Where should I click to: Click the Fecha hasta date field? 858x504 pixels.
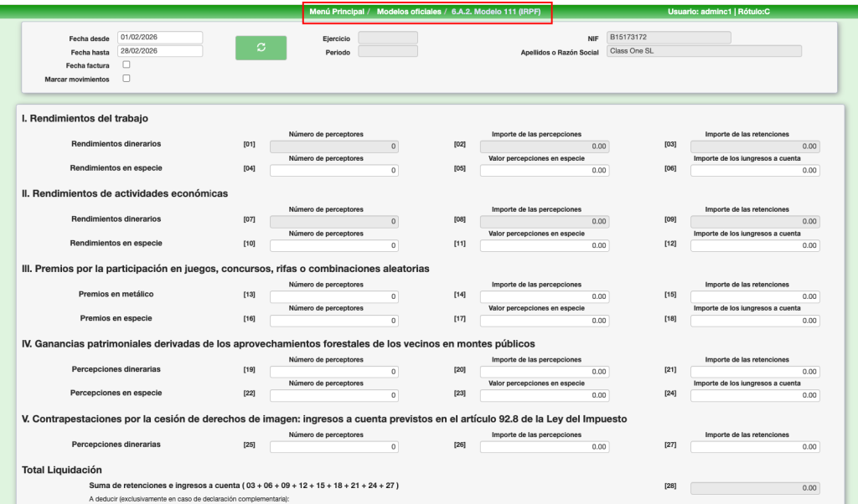(x=160, y=51)
